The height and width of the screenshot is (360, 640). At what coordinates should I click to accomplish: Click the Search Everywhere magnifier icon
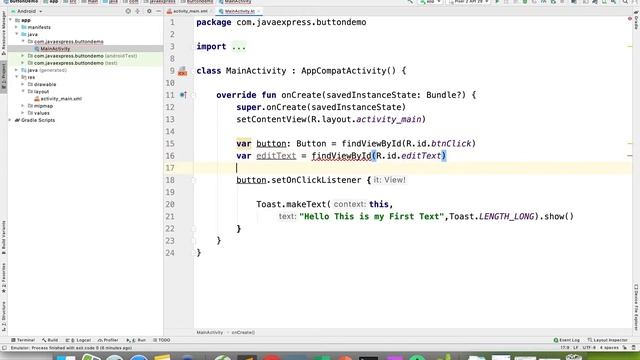pos(625,2)
